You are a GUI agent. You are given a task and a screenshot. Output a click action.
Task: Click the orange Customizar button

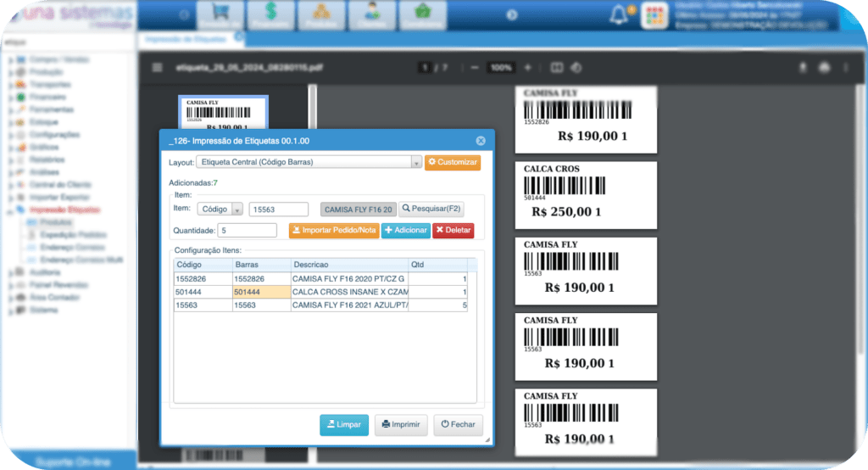pyautogui.click(x=453, y=162)
